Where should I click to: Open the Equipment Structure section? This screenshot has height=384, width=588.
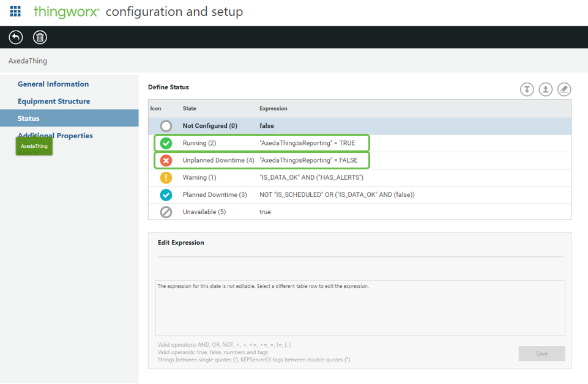click(54, 101)
